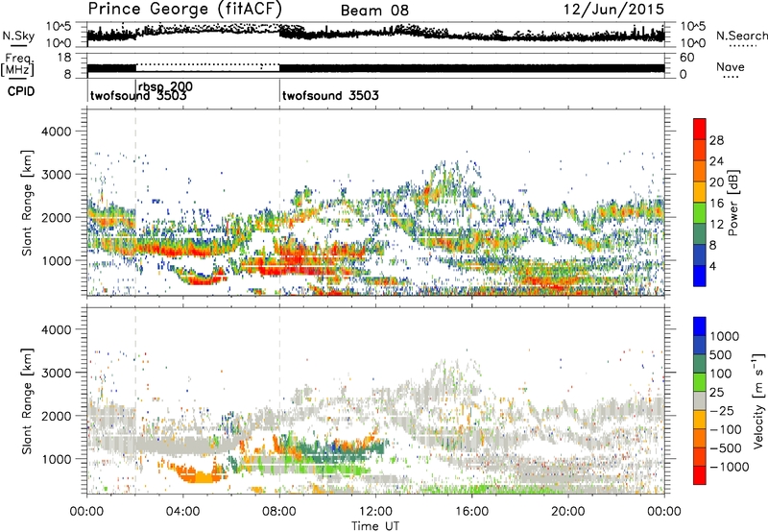Pick the gray segment of Velocity color bar
Screen dimensions: 768x532
point(700,400)
